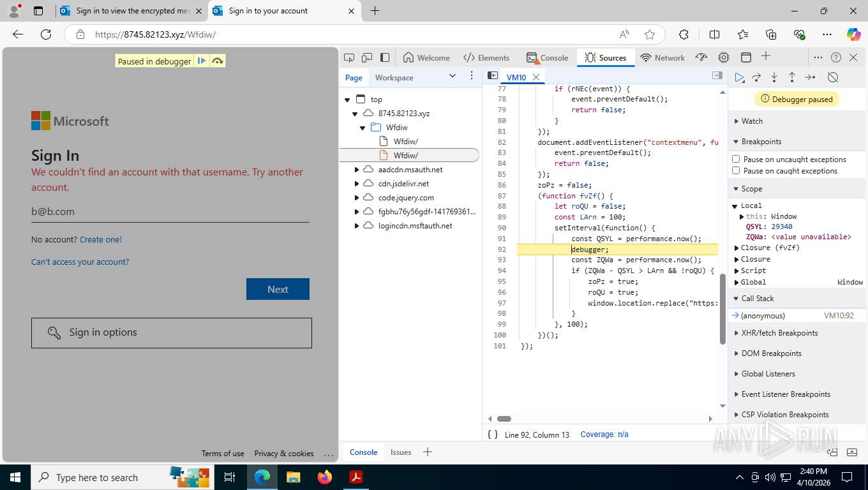Open File Explorer from taskbar

point(293,477)
